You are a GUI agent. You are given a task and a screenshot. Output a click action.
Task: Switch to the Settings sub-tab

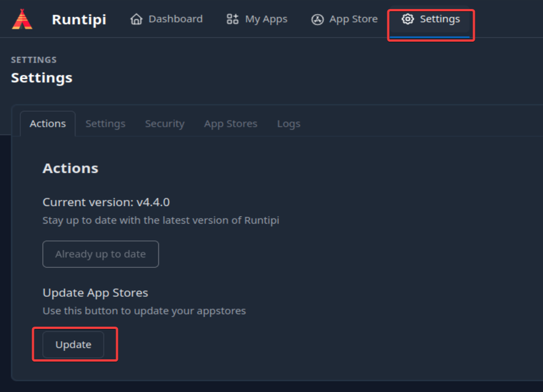[105, 123]
